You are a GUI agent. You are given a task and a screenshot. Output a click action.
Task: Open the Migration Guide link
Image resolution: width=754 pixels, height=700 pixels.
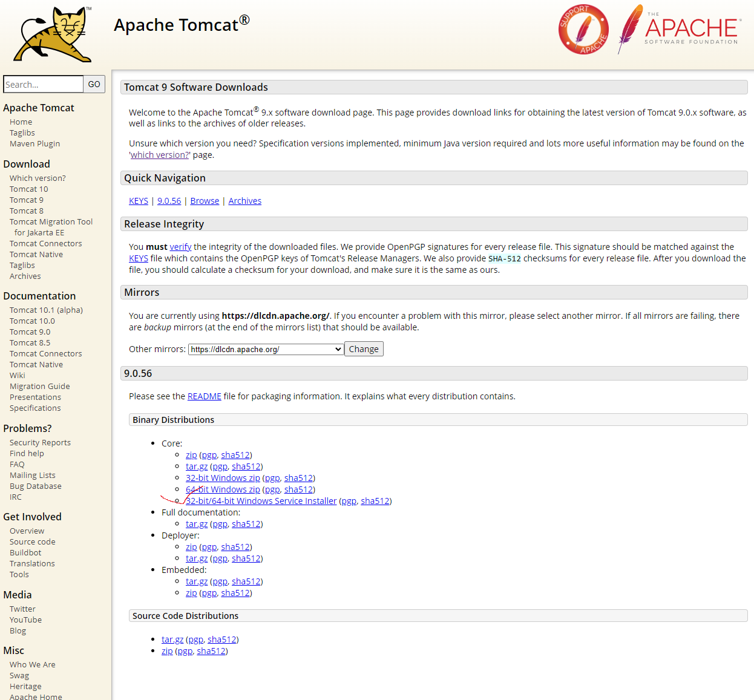pyautogui.click(x=39, y=386)
